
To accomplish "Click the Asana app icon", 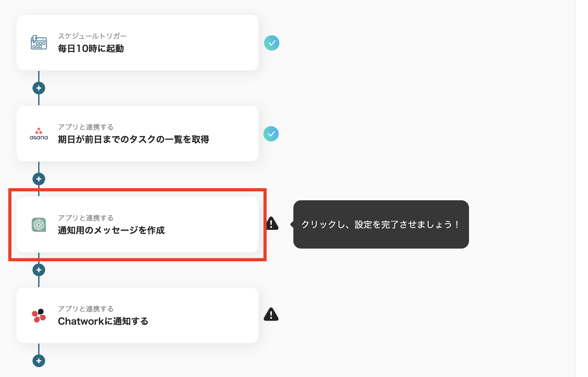I will pos(38,133).
